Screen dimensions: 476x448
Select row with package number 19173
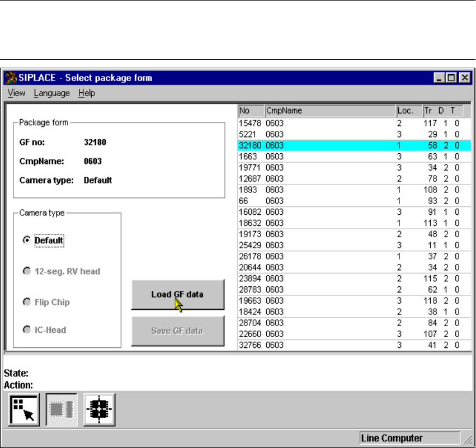354,234
